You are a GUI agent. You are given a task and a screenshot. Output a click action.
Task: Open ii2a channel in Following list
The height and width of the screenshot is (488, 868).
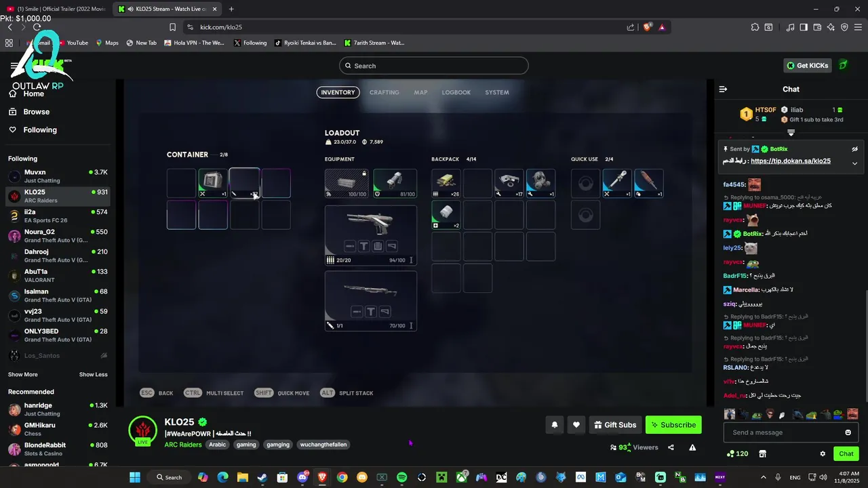click(x=58, y=216)
